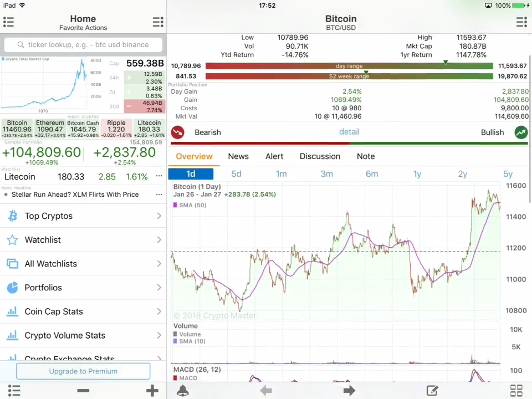Image resolution: width=532 pixels, height=399 pixels.
Task: Open the sentiment detail link
Action: pyautogui.click(x=349, y=132)
